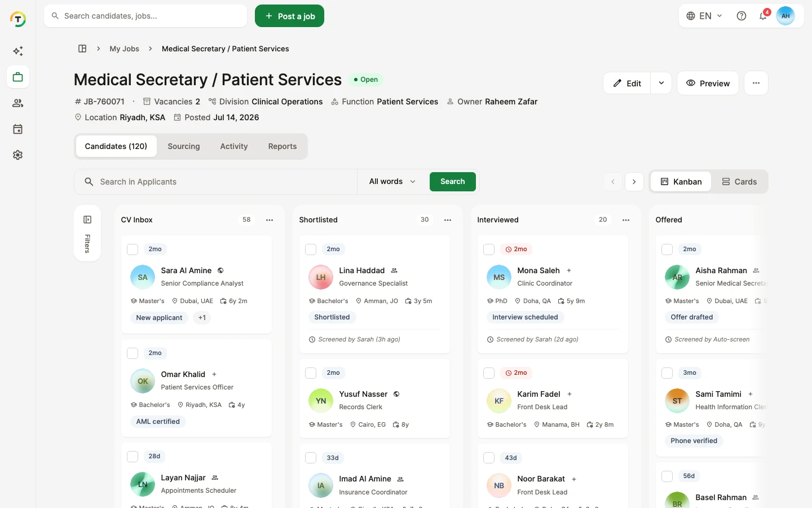
Task: Expand the Filters panel icon
Action: (87, 220)
